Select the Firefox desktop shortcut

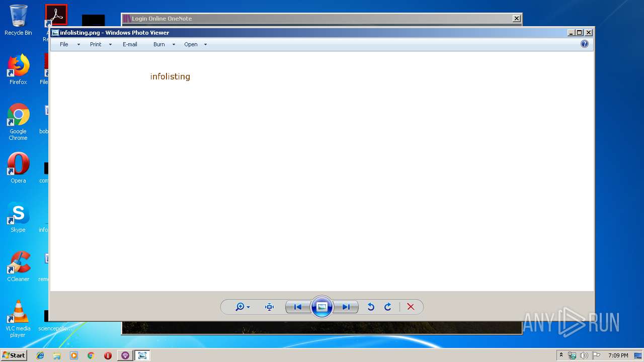(18, 69)
